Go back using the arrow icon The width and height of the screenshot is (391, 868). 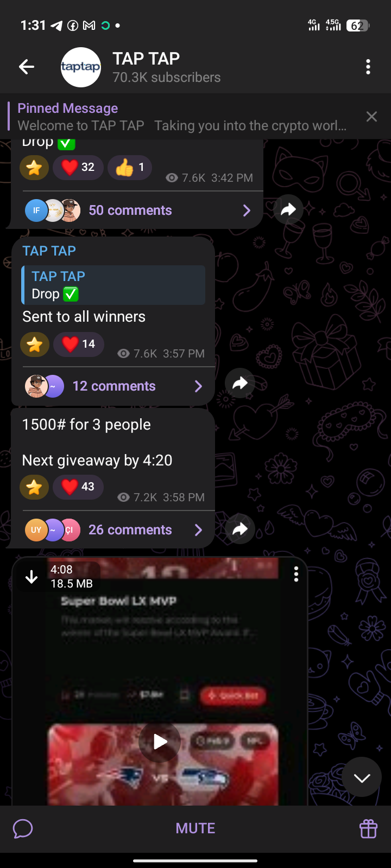[27, 67]
